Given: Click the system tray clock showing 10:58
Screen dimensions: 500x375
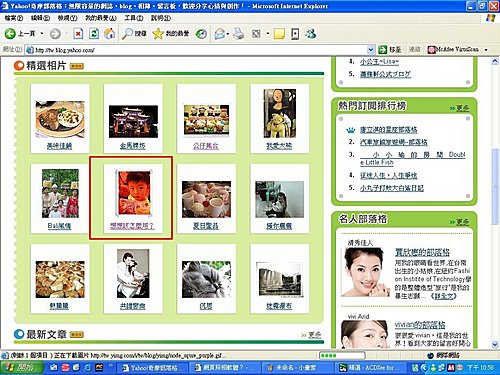Looking at the screenshot, I should (x=480, y=367).
